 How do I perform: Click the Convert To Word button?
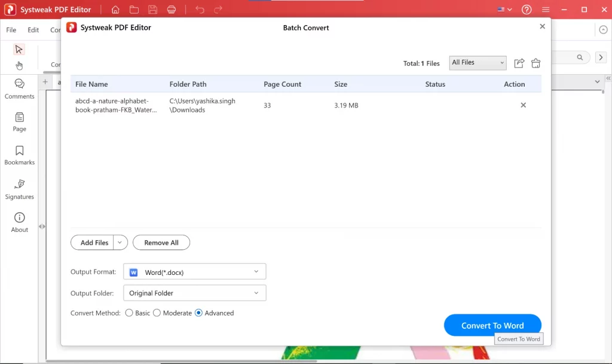click(x=492, y=325)
